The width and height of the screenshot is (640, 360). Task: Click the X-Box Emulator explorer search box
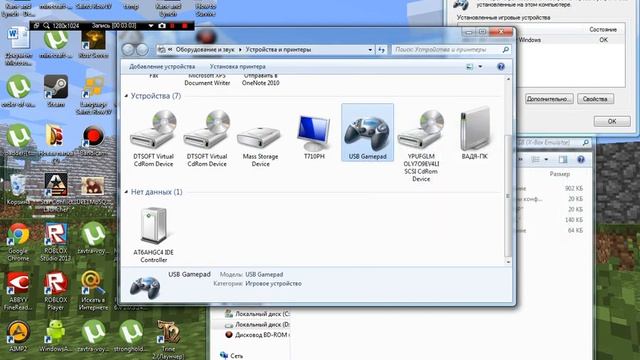553,142
